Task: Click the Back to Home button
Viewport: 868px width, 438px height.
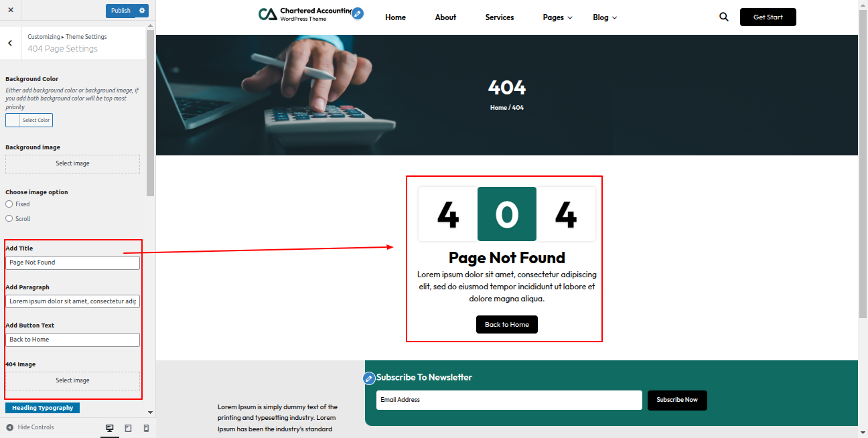Action: coord(507,324)
